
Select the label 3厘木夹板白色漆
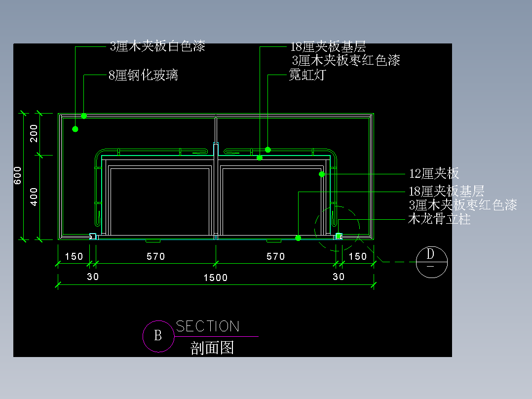pyautogui.click(x=157, y=46)
